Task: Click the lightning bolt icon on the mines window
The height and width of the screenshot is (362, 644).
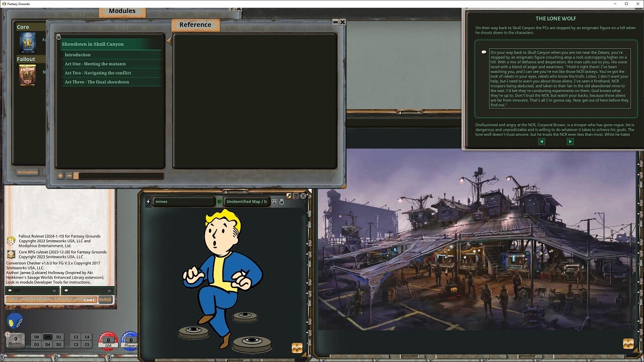Action: pyautogui.click(x=148, y=202)
